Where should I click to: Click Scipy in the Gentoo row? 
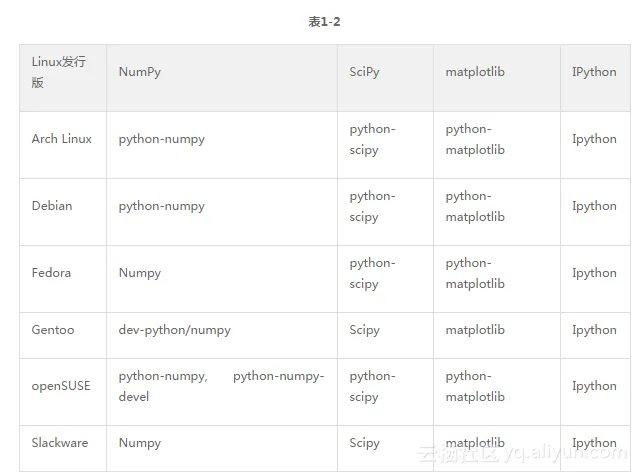(x=364, y=330)
